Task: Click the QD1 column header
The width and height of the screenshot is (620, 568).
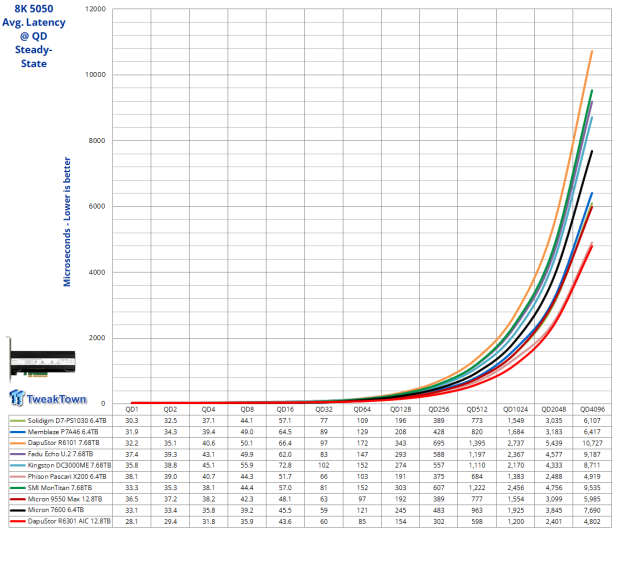Action: [x=131, y=409]
